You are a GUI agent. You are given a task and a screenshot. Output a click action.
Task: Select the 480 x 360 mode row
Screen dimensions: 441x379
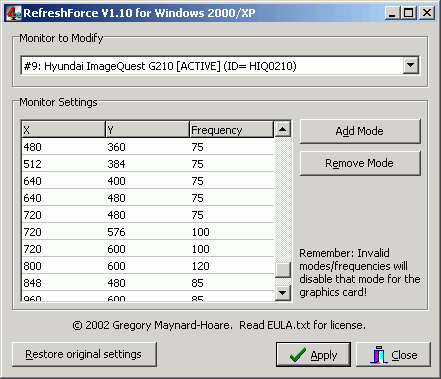[148, 147]
